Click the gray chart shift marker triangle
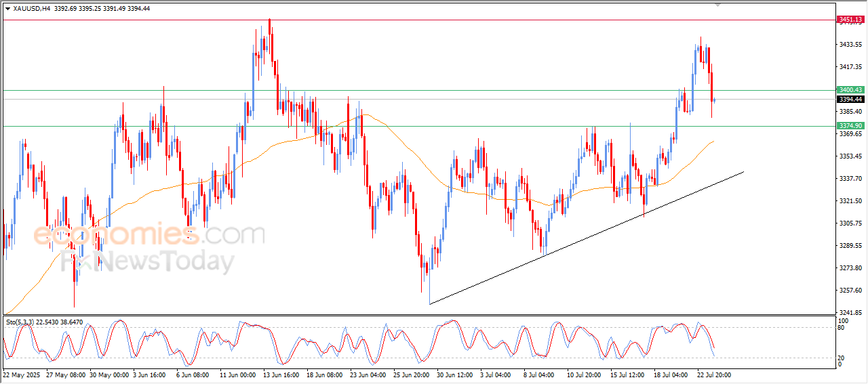 (718, 5)
